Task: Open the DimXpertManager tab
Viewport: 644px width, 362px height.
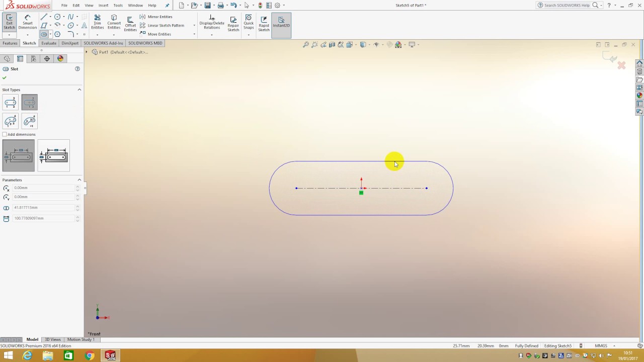Action: (x=47, y=59)
